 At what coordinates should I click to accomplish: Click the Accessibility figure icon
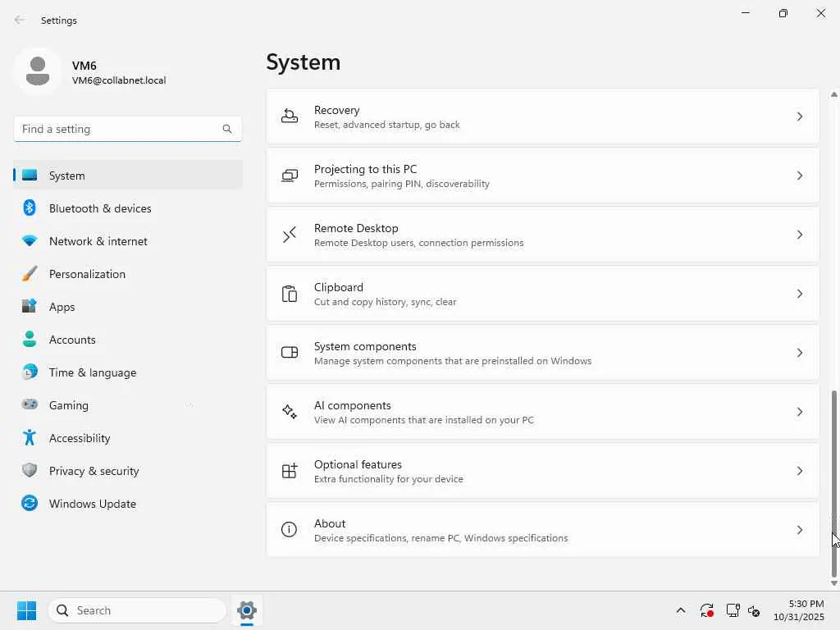(x=30, y=438)
